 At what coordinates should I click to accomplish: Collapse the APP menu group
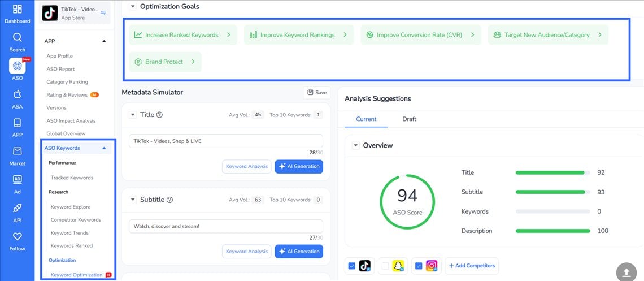tap(104, 41)
